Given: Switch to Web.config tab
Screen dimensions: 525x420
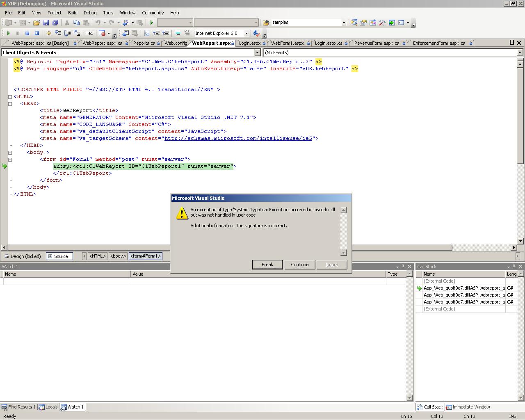Looking at the screenshot, I should coord(176,43).
